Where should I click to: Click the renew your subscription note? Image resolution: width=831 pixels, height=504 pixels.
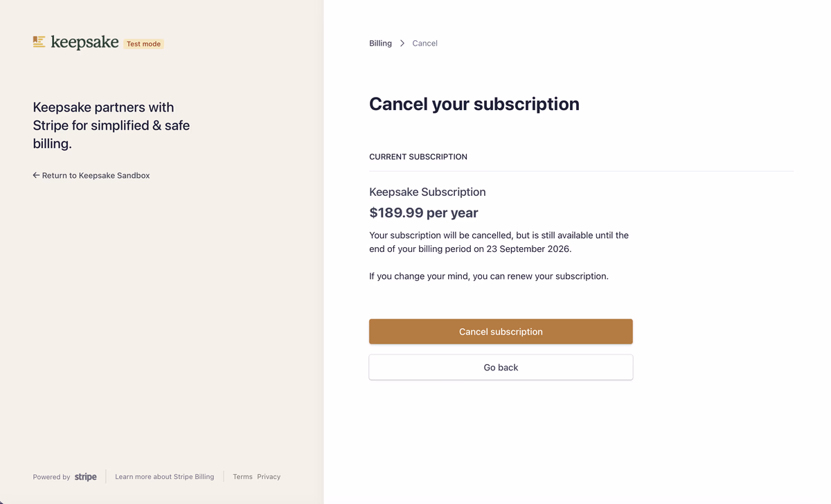488,276
